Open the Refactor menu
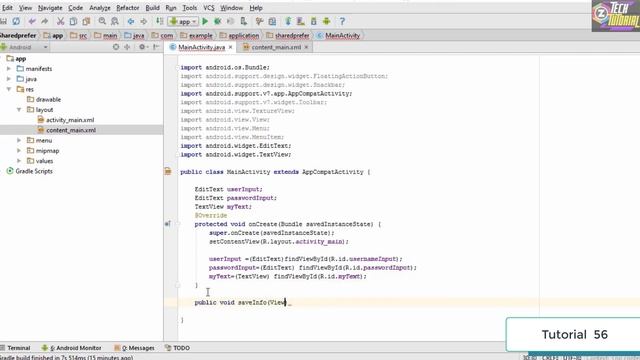 [127, 8]
